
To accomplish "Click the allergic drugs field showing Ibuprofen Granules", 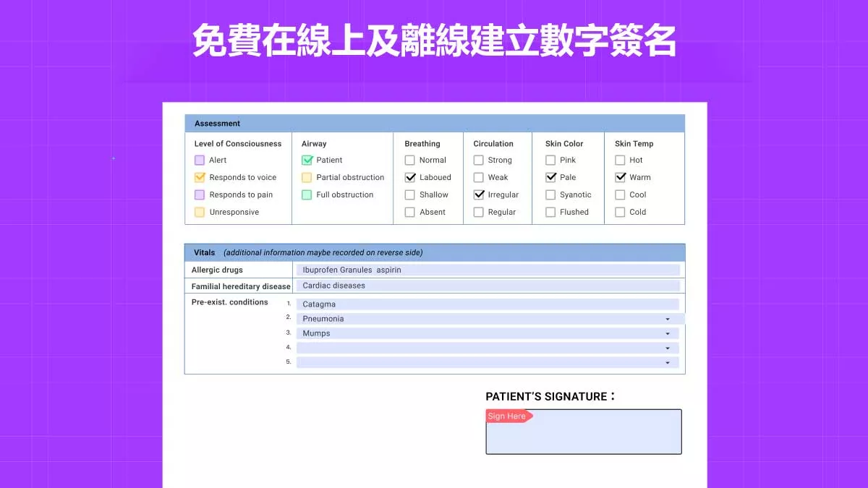I will [x=488, y=270].
